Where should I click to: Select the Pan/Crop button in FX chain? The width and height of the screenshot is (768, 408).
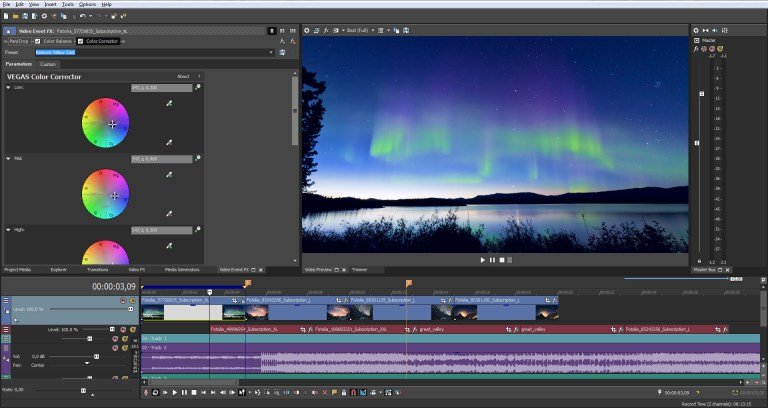19,41
